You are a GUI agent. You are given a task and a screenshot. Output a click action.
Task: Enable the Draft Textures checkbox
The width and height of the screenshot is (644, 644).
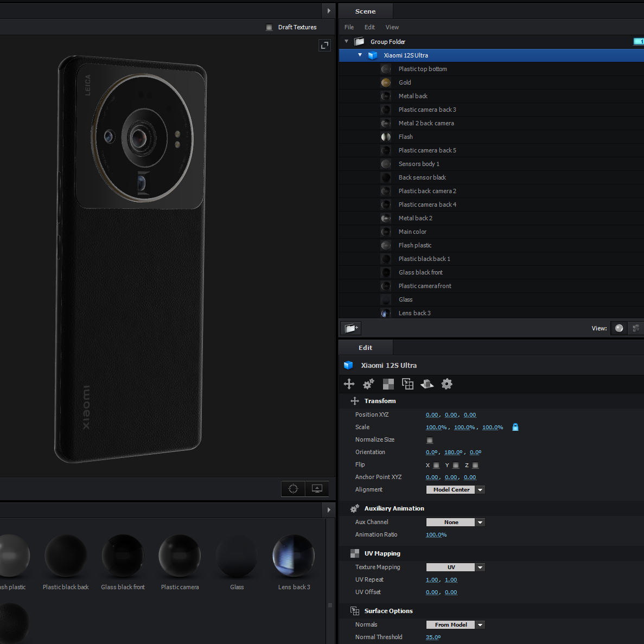coord(269,28)
